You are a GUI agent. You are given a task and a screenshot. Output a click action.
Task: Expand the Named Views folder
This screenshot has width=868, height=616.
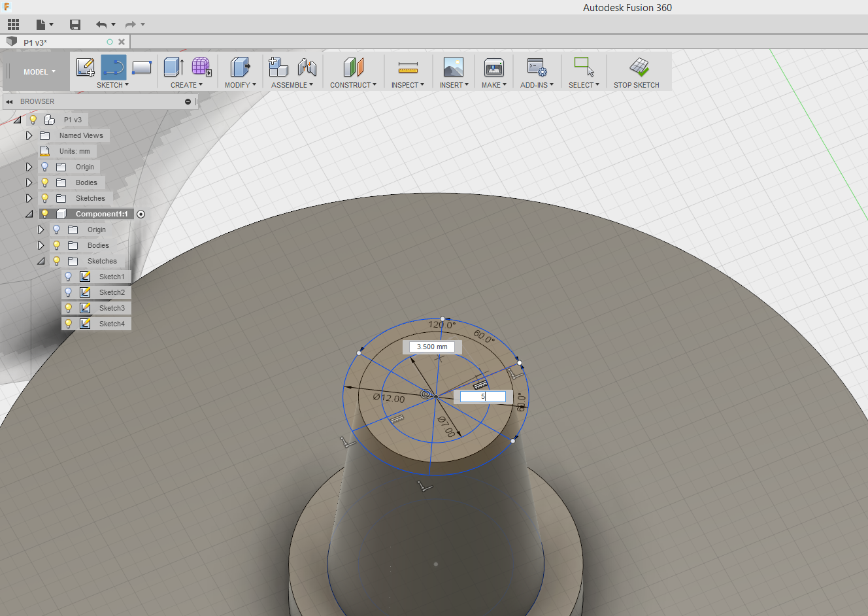click(29, 135)
